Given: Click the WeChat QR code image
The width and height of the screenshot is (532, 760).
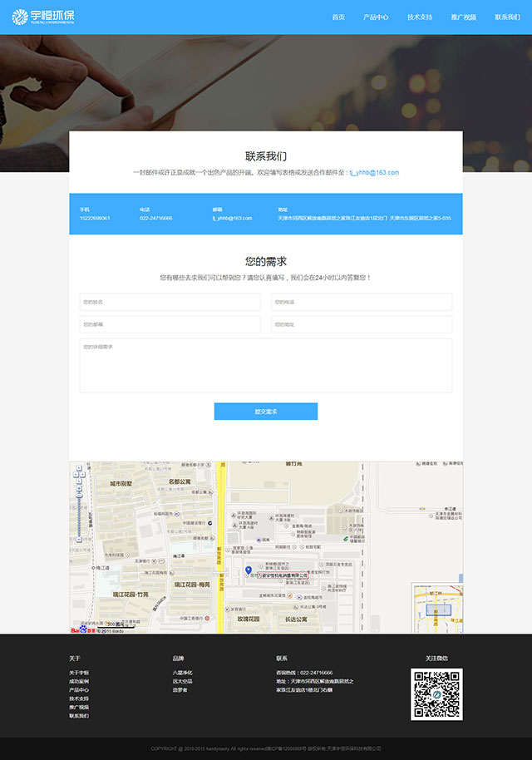Looking at the screenshot, I should (x=436, y=694).
